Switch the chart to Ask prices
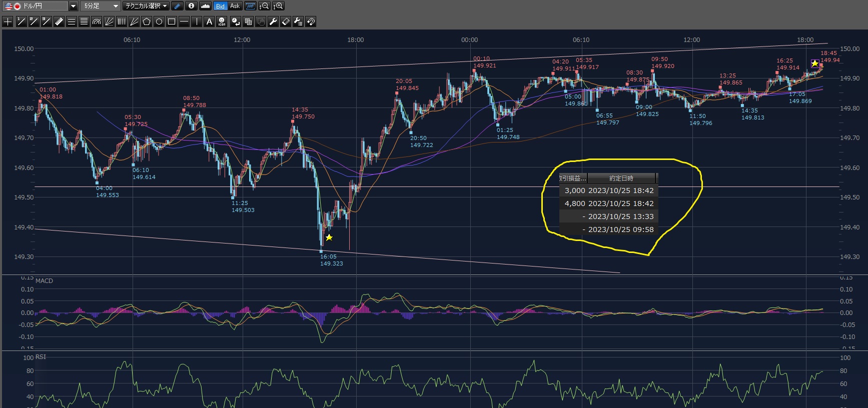Viewport: 868px width, 408px height. pyautogui.click(x=235, y=6)
